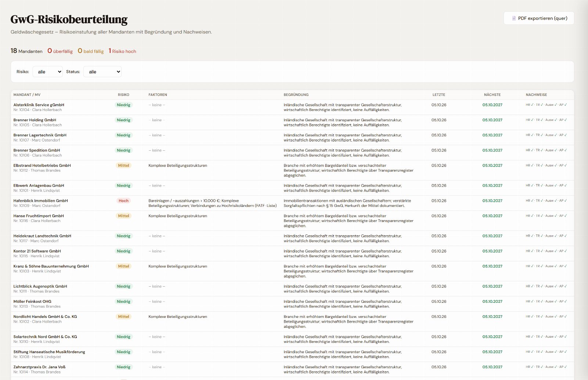
Task: Select Elbwerk Anlagenbau GmbH in the list
Action: (39, 186)
